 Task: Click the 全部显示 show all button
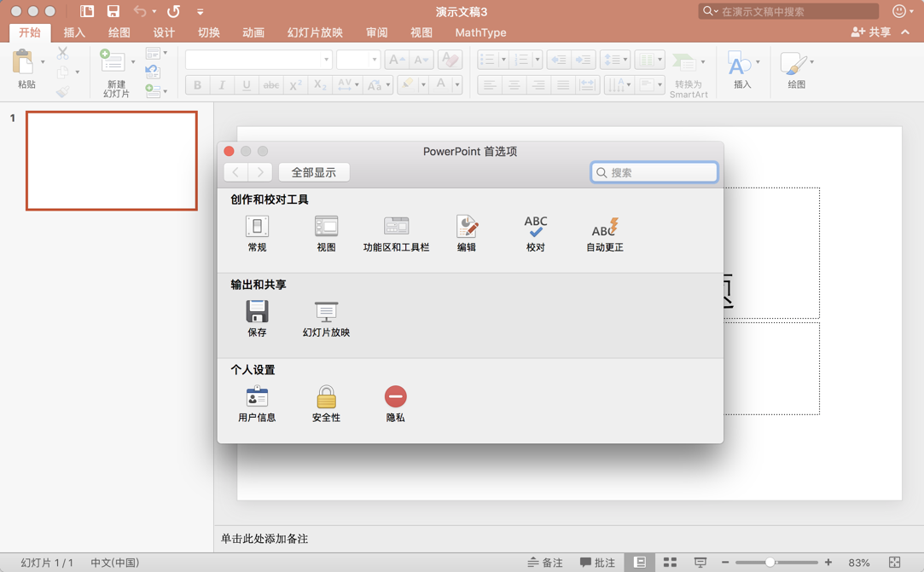click(316, 171)
